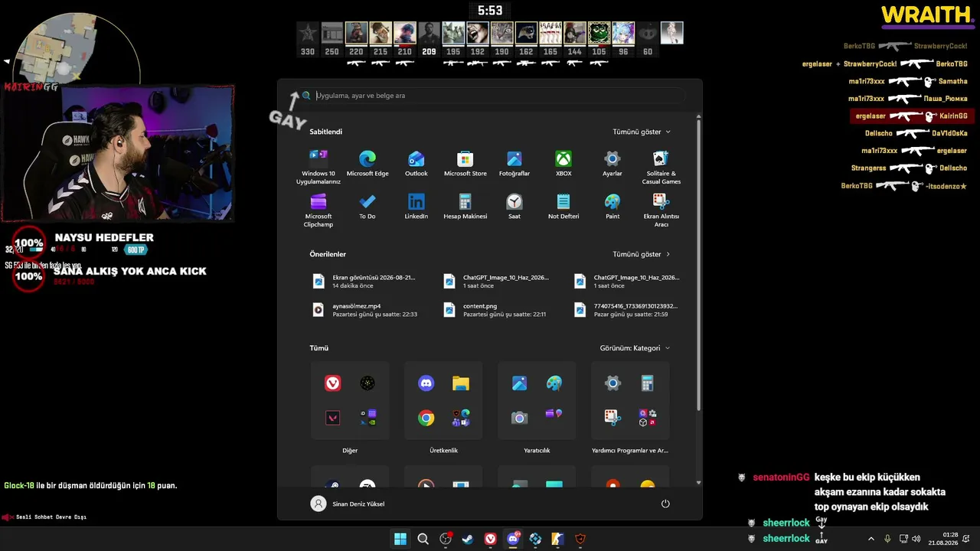Open Microsoft Clipchamp

click(x=318, y=210)
